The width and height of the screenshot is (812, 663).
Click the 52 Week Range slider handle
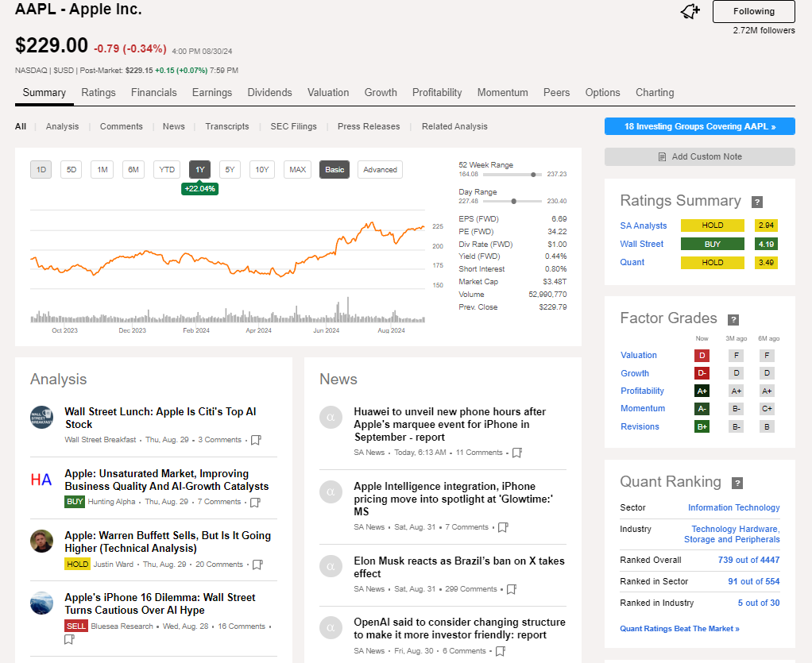coord(532,174)
